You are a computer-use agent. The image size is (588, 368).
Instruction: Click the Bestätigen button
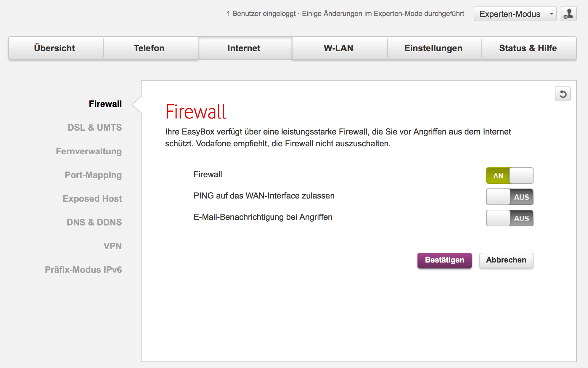pyautogui.click(x=444, y=260)
